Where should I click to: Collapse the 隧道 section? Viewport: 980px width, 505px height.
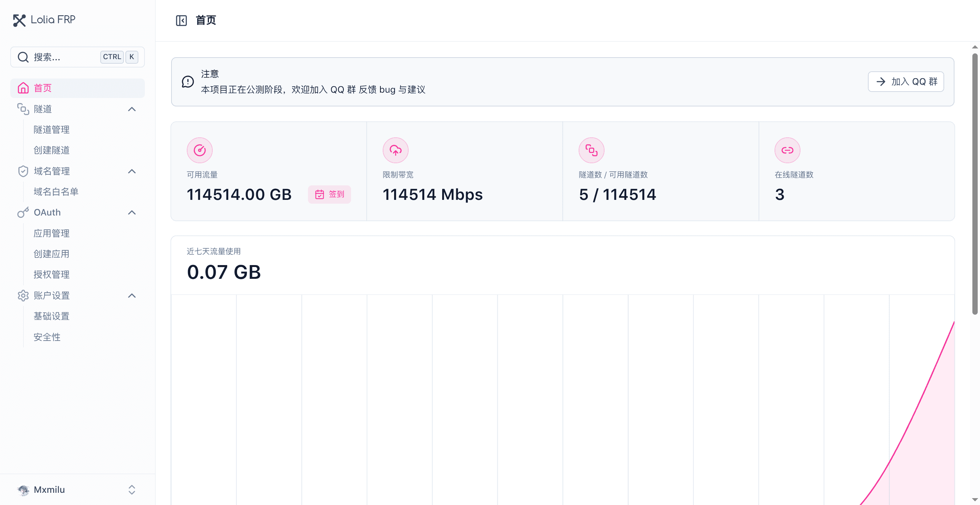point(132,109)
